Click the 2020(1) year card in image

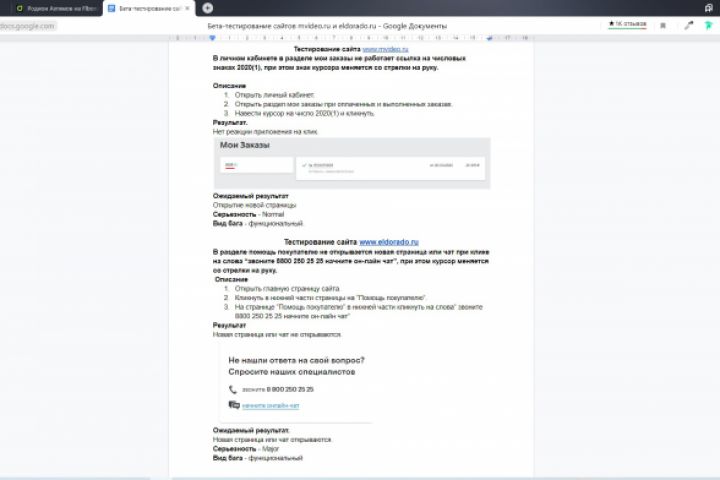[x=256, y=165]
